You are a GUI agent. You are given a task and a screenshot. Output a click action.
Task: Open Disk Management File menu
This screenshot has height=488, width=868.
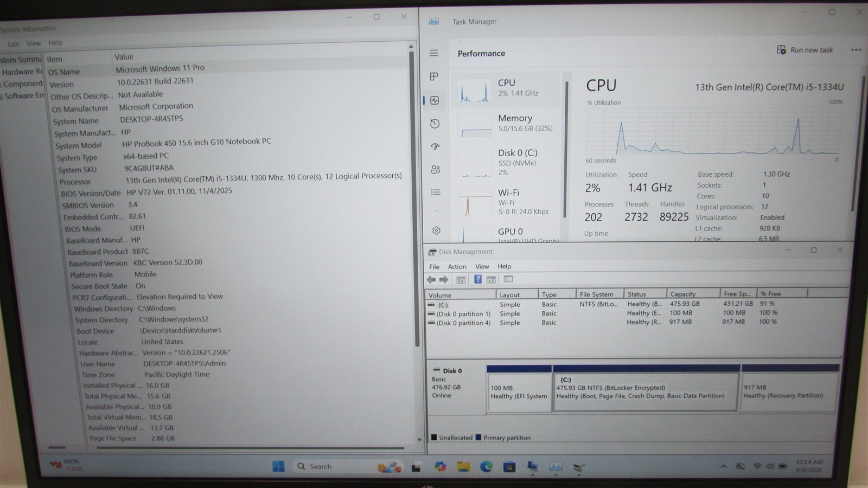click(434, 267)
